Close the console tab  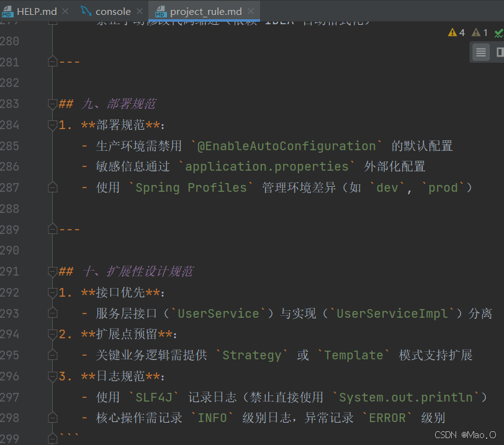(x=140, y=12)
